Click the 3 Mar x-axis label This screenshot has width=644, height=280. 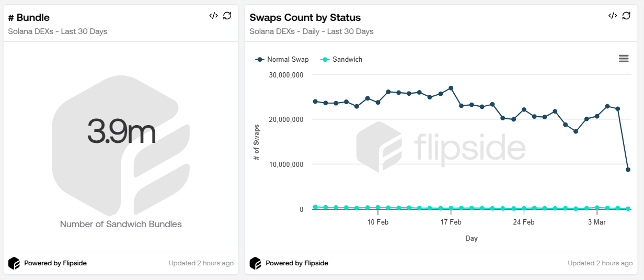tap(596, 222)
